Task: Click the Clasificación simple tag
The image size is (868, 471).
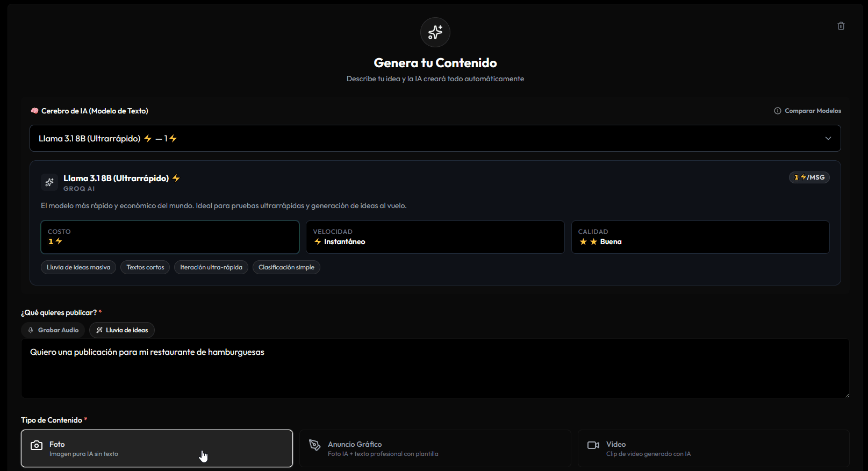Action: [x=286, y=267]
